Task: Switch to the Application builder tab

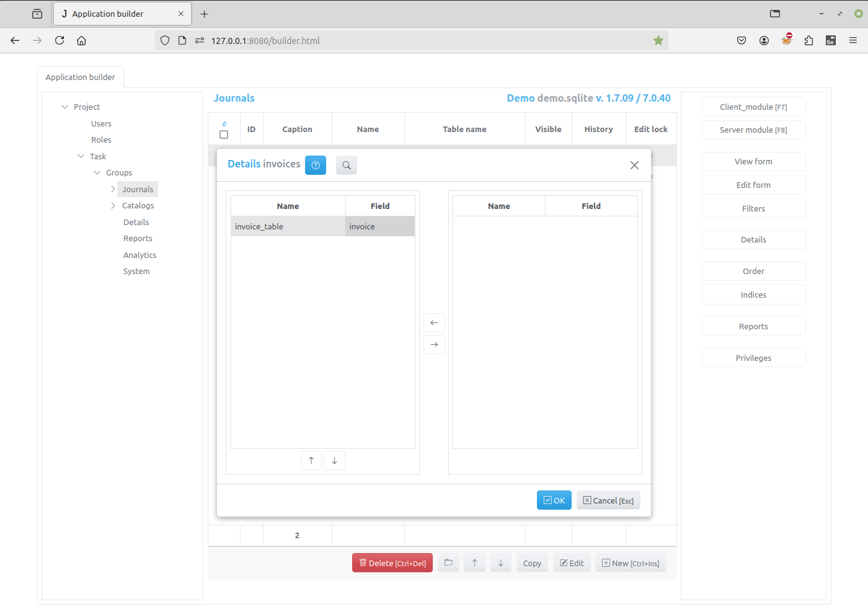Action: click(81, 77)
